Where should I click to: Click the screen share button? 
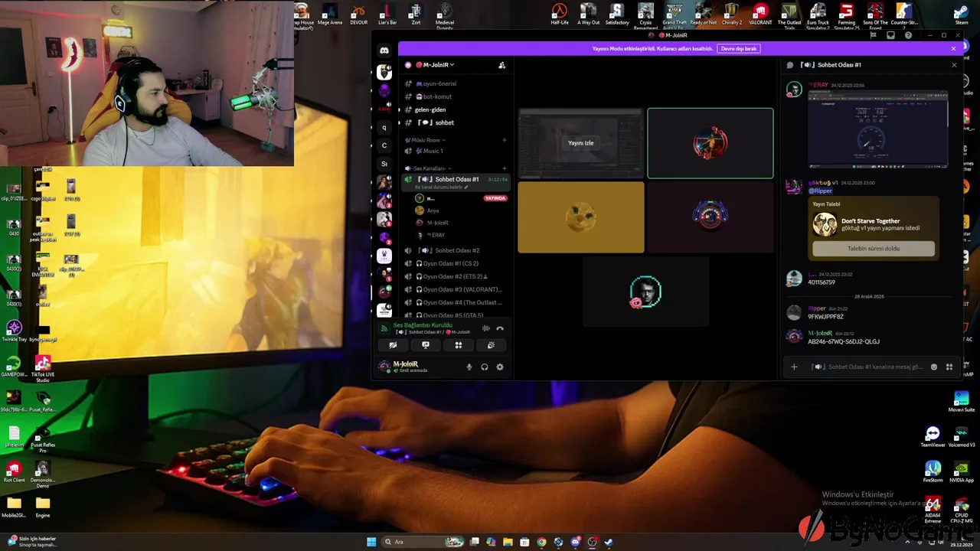(x=426, y=345)
